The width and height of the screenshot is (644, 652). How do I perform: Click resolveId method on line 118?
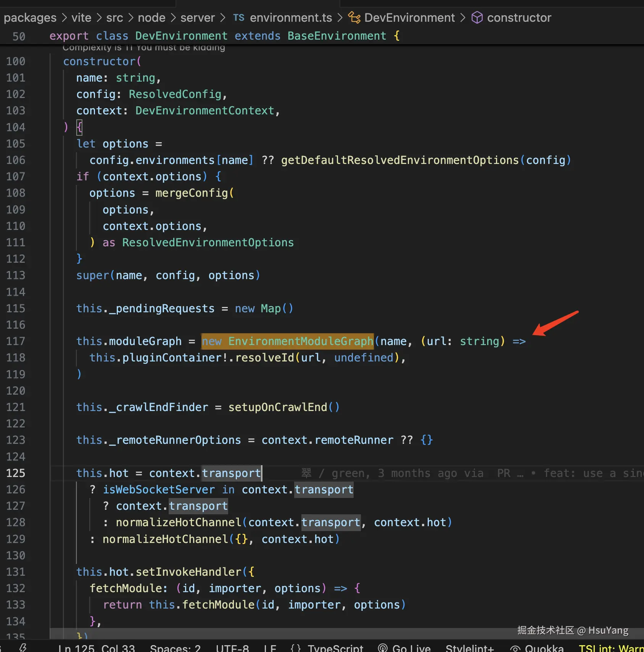264,358
